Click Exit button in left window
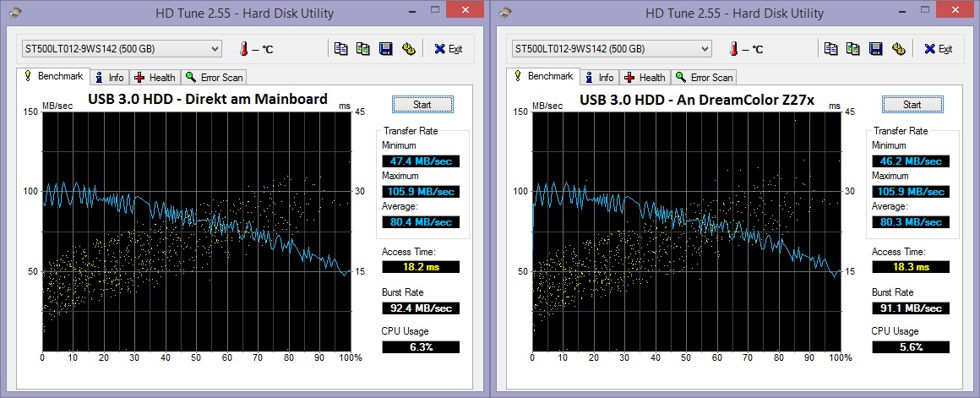 coord(449,49)
